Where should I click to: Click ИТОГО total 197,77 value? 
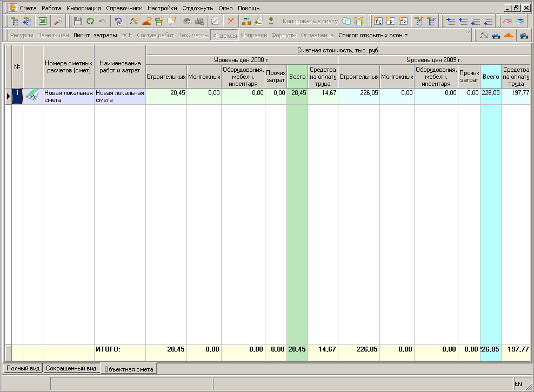518,349
